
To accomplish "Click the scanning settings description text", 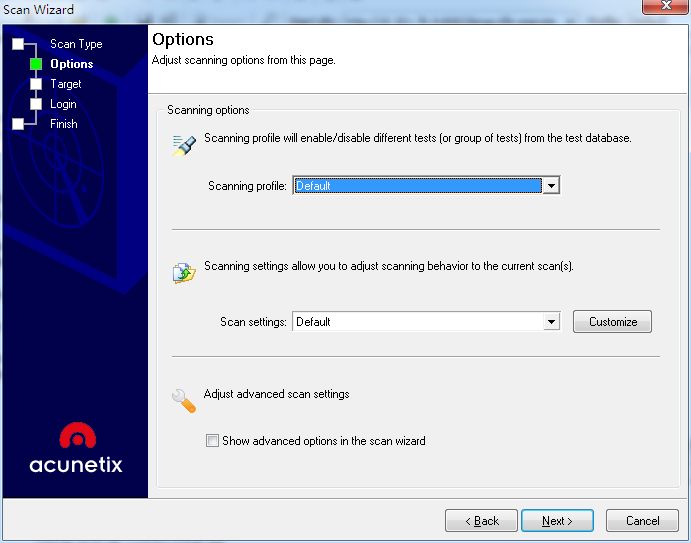I will pyautogui.click(x=389, y=266).
